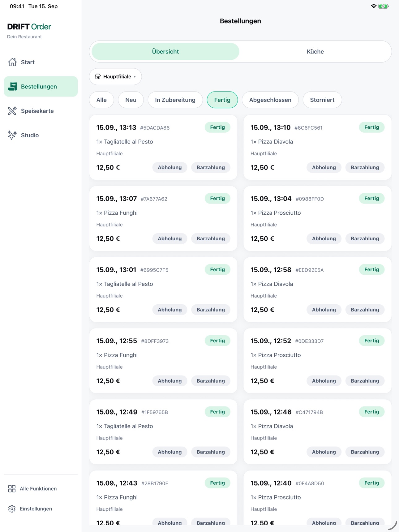Image resolution: width=399 pixels, height=532 pixels.
Task: Filter orders by Storniert
Action: point(322,100)
